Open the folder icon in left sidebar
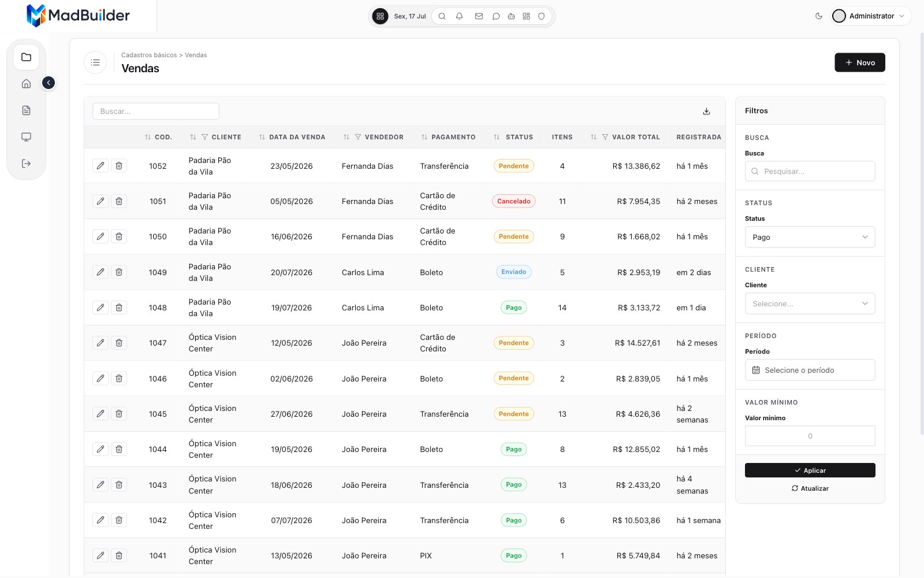Image resolution: width=924 pixels, height=578 pixels. 26,57
